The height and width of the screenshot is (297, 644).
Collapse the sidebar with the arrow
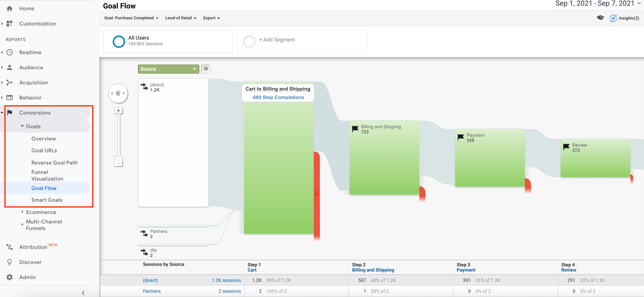tap(83, 293)
